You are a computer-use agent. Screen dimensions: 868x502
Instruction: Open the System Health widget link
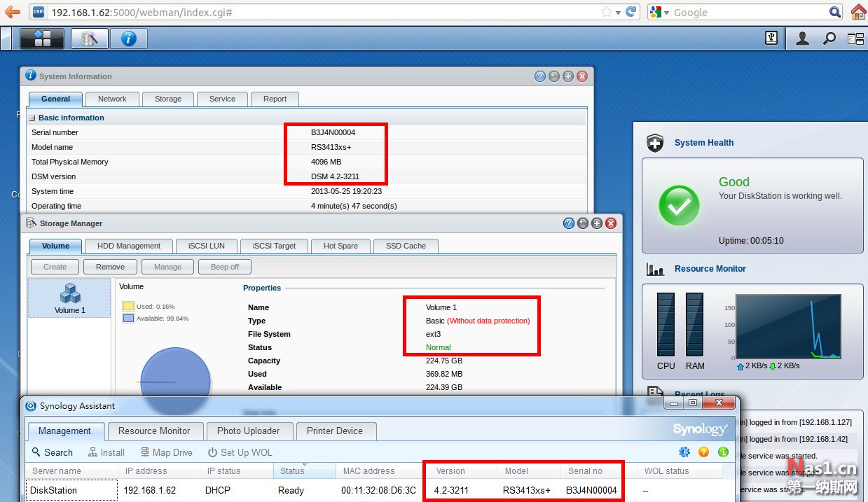704,143
